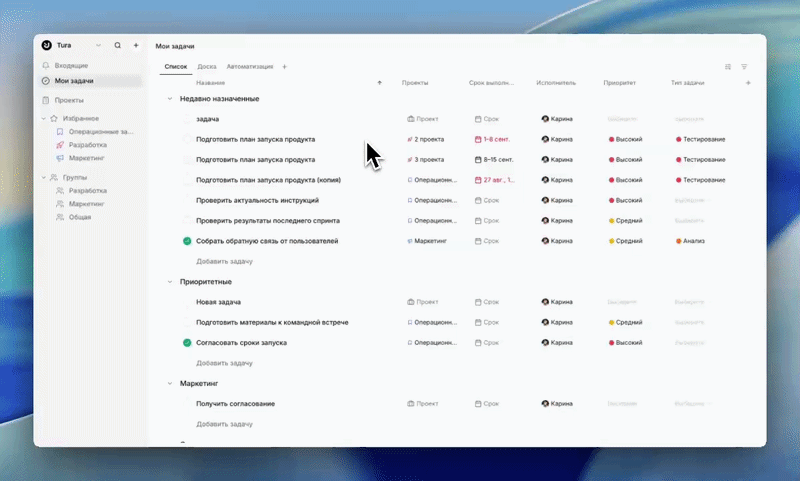The image size is (800, 481).
Task: Open view settings icon at top right
Action: pos(728,67)
